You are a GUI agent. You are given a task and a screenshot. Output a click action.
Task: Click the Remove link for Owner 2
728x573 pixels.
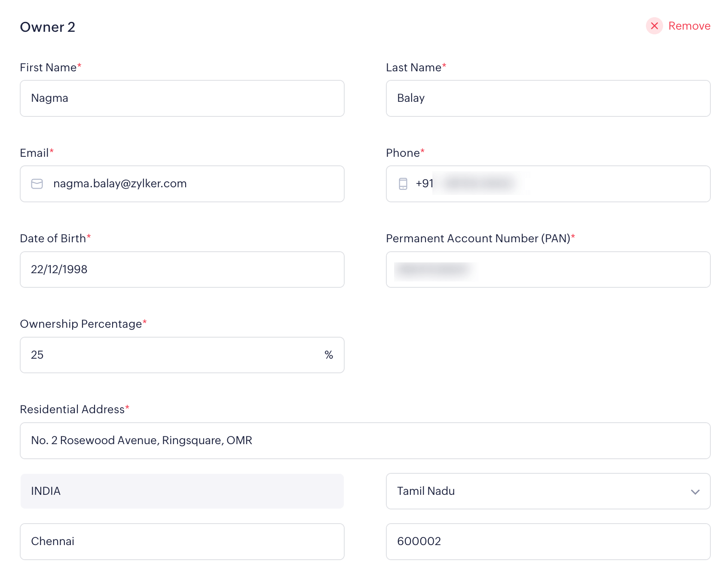click(689, 26)
